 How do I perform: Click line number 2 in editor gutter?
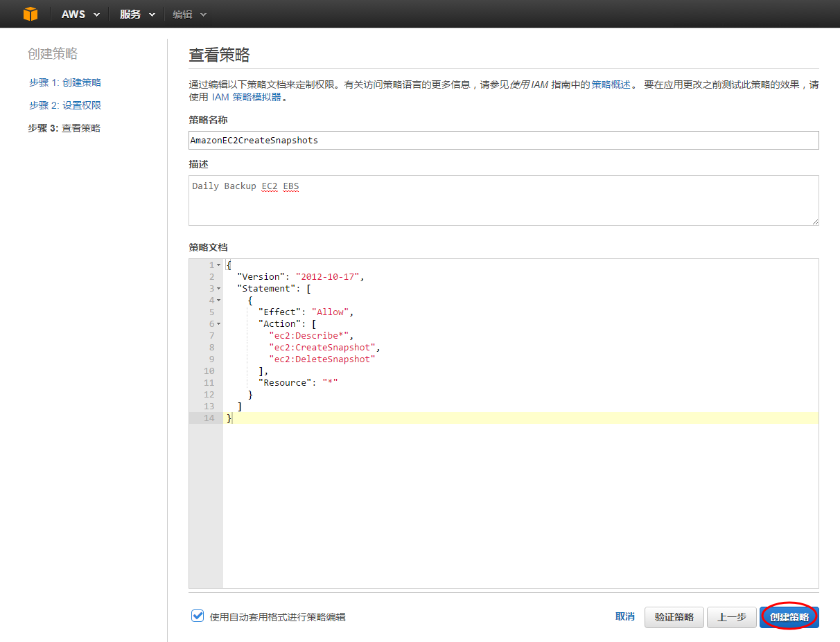point(211,277)
